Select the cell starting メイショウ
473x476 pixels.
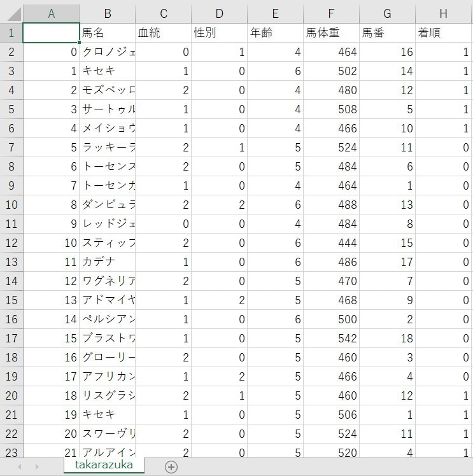pyautogui.click(x=108, y=128)
